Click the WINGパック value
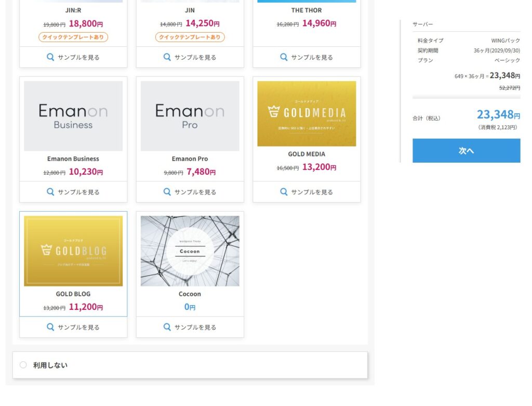 pyautogui.click(x=506, y=41)
